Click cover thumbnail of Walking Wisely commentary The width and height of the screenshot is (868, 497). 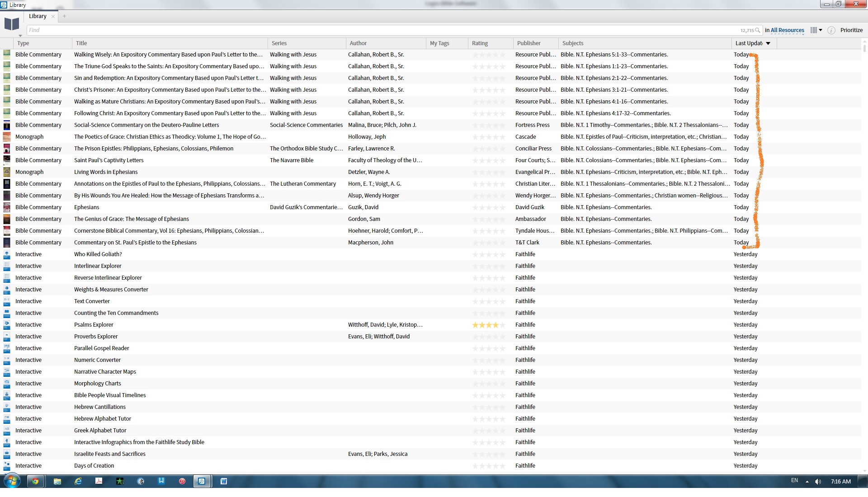[x=7, y=55]
